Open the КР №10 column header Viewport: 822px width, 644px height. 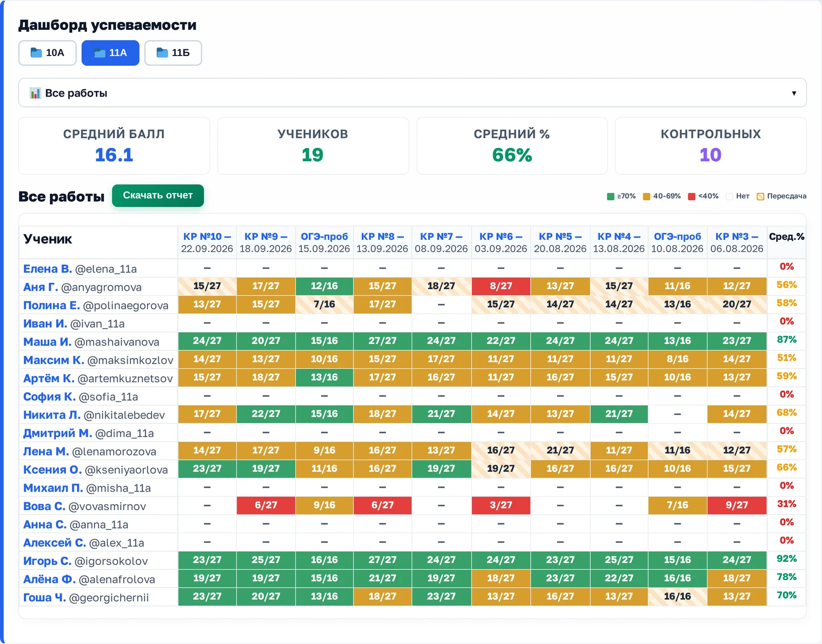click(207, 242)
